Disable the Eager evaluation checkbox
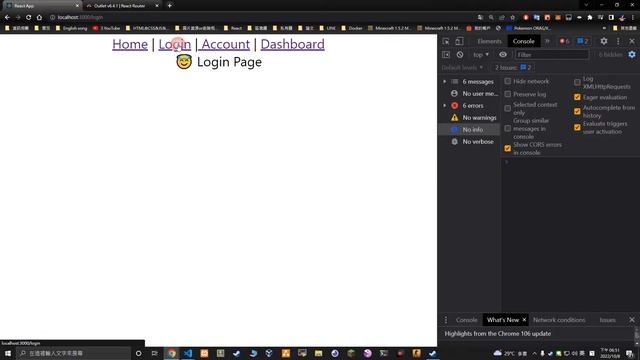 tap(577, 97)
